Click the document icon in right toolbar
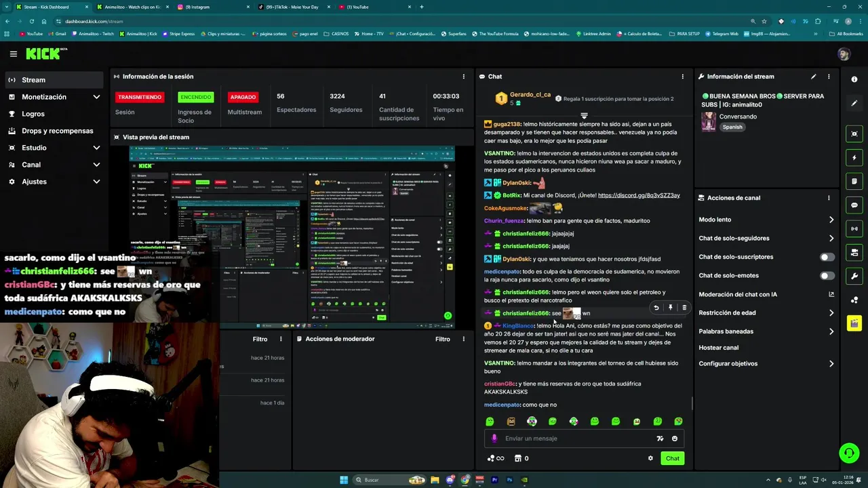This screenshot has width=868, height=488. (854, 182)
